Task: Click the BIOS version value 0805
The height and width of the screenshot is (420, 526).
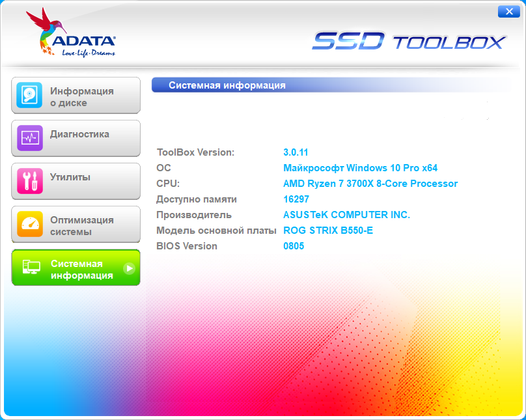Action: (294, 246)
